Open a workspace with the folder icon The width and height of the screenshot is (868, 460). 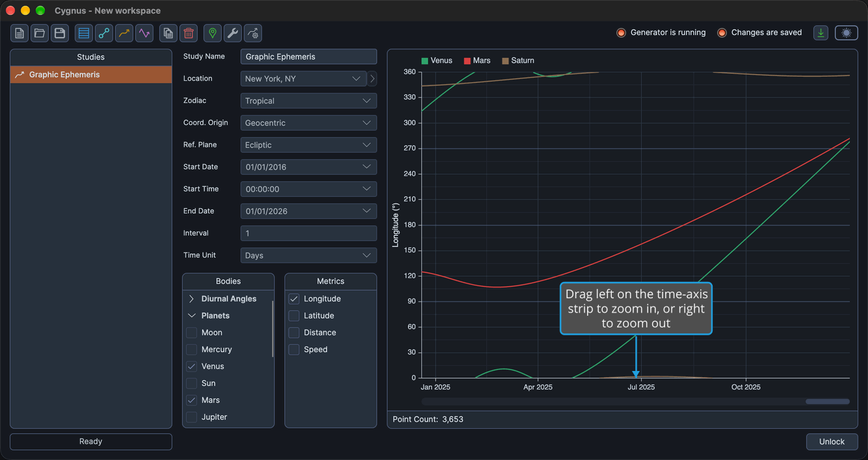tap(40, 33)
